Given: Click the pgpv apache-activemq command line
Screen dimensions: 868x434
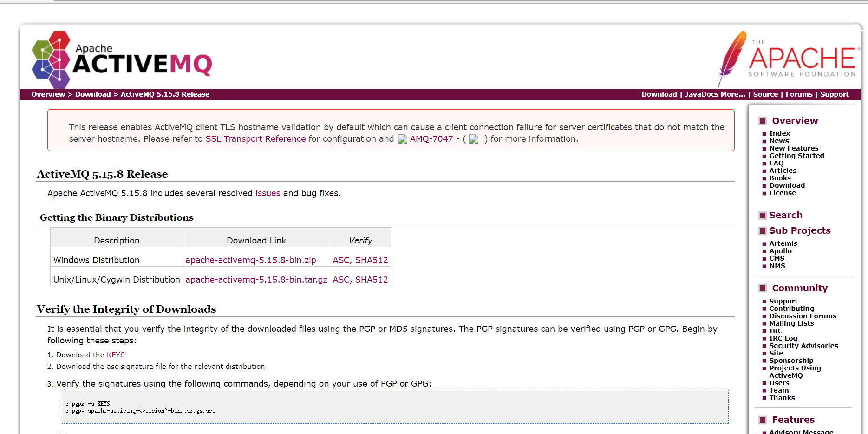Looking at the screenshot, I should tap(140, 411).
